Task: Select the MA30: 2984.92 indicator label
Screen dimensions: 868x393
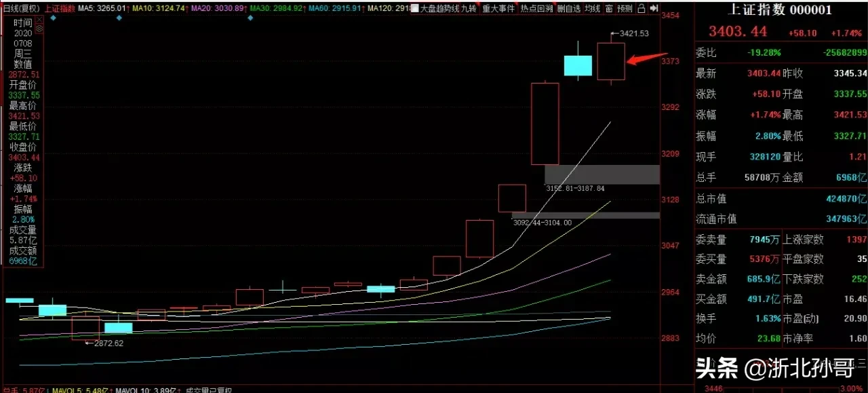Action: click(275, 9)
